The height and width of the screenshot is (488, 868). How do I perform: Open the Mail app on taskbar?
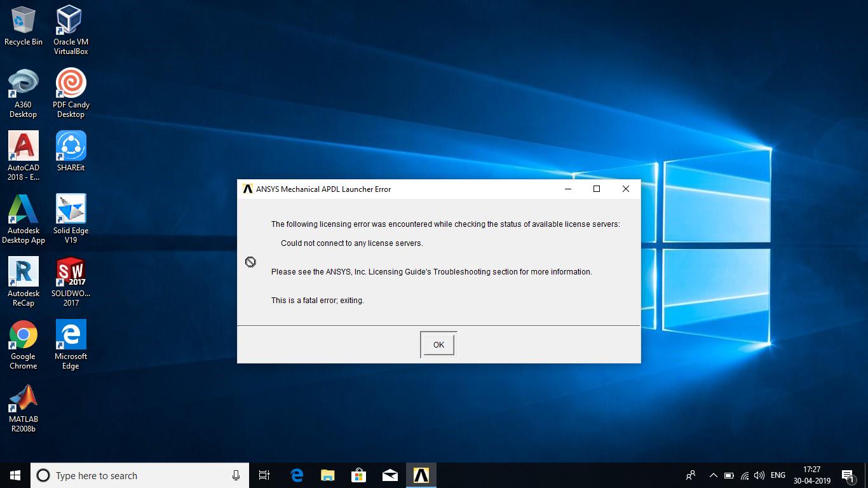[390, 475]
